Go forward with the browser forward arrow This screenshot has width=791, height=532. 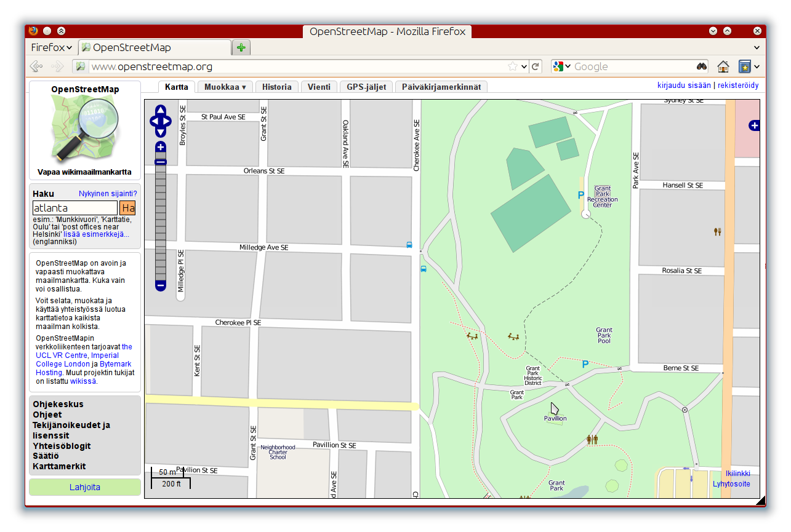(57, 66)
